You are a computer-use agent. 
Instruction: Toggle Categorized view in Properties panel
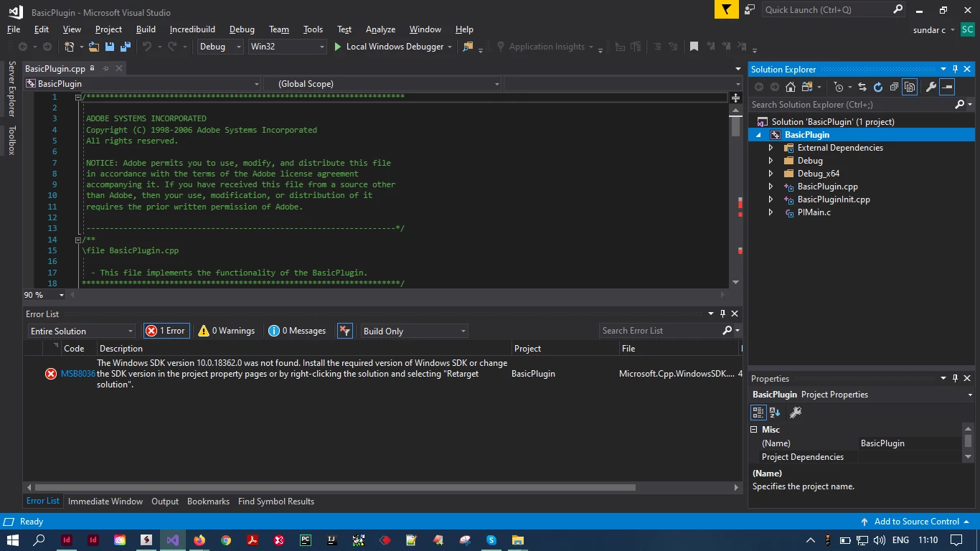point(758,413)
